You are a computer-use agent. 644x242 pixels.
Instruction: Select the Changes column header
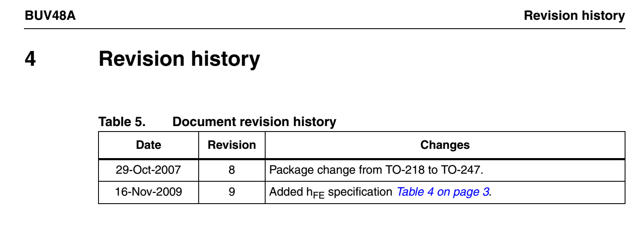[445, 145]
